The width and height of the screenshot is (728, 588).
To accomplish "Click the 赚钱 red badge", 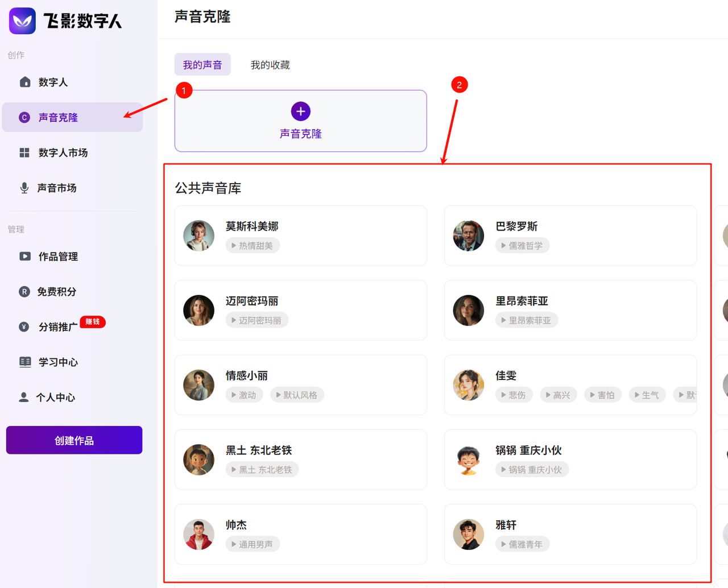I will [x=93, y=322].
